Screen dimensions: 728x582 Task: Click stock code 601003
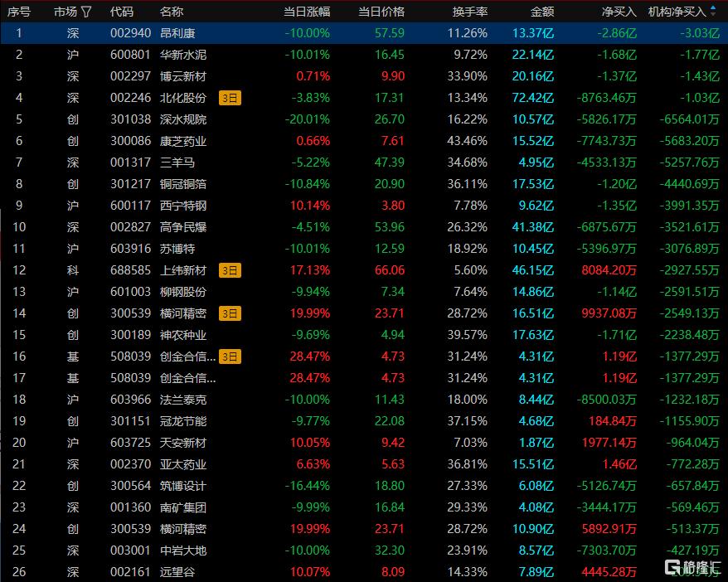coord(130,292)
